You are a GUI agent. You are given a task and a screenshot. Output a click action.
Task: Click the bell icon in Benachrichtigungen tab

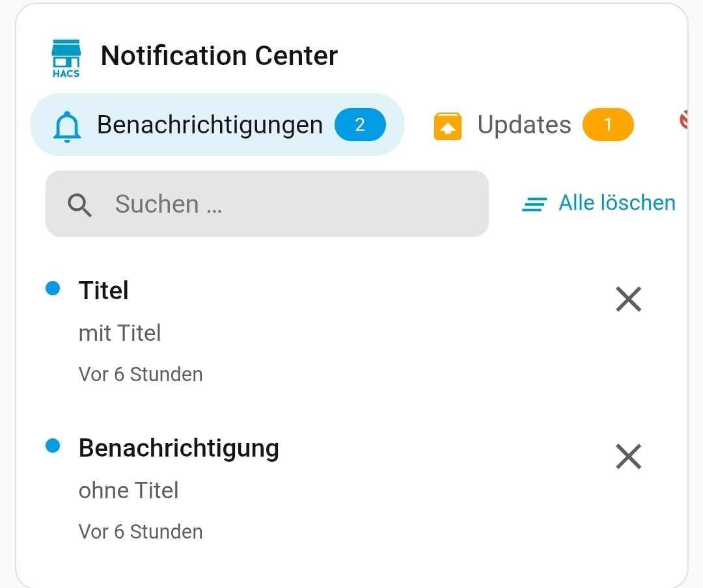coord(67,127)
